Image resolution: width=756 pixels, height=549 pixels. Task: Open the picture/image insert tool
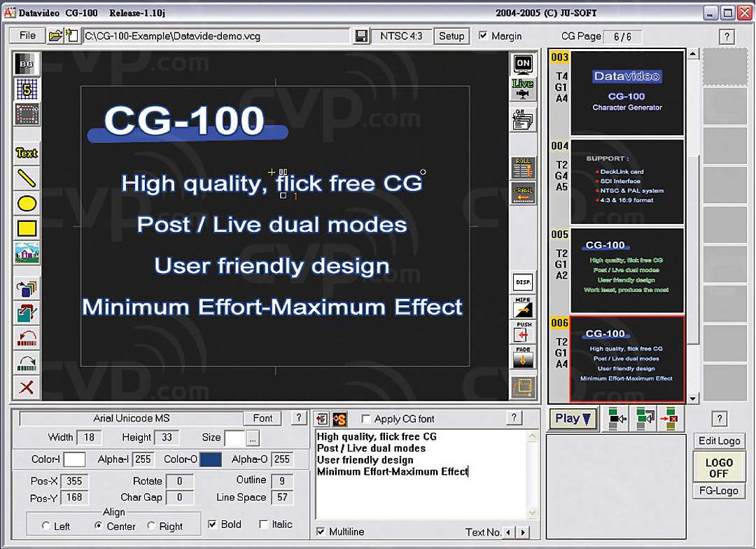tap(26, 253)
